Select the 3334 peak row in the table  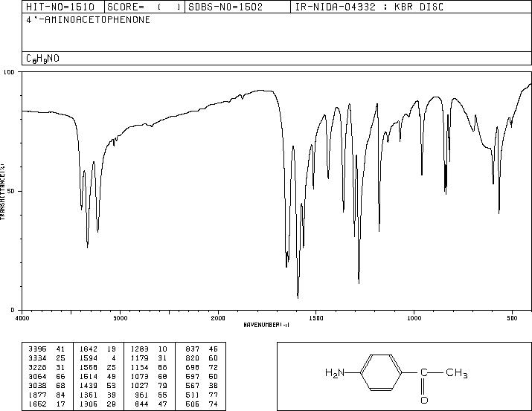point(46,358)
